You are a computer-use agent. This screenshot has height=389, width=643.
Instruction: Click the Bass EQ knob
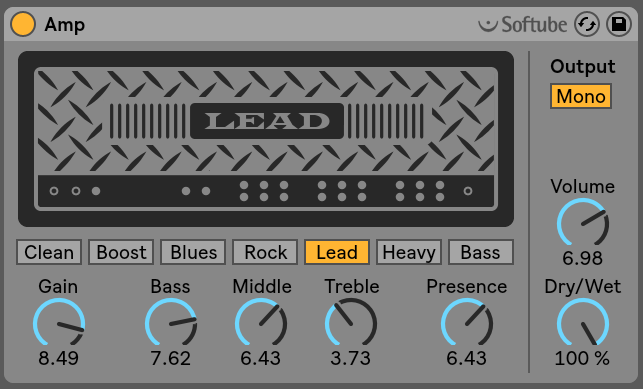click(x=171, y=323)
